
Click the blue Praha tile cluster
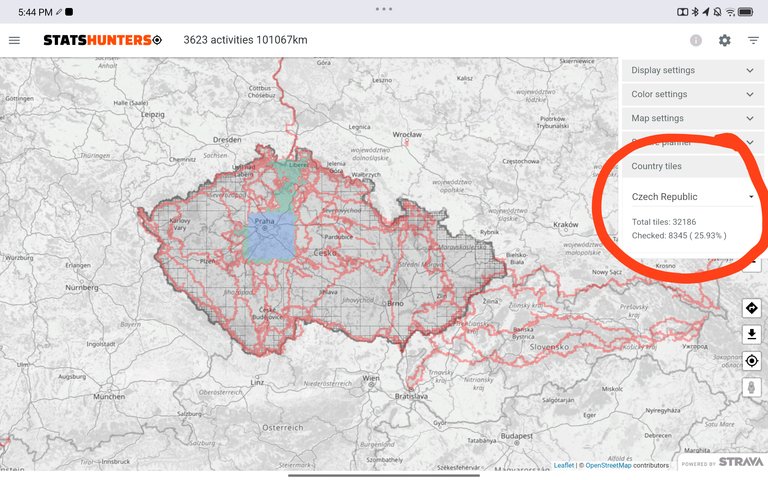(270, 236)
